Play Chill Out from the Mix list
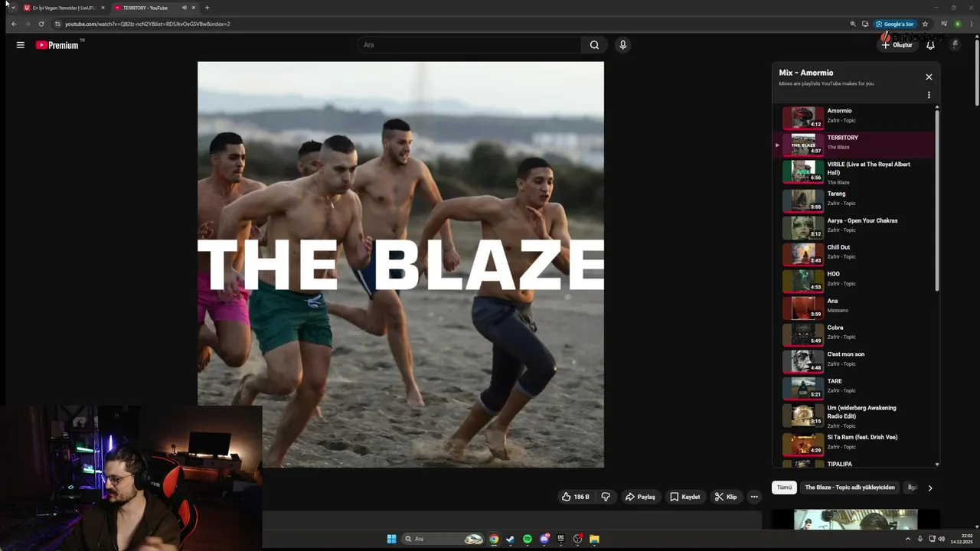This screenshot has height=551, width=980. [854, 253]
